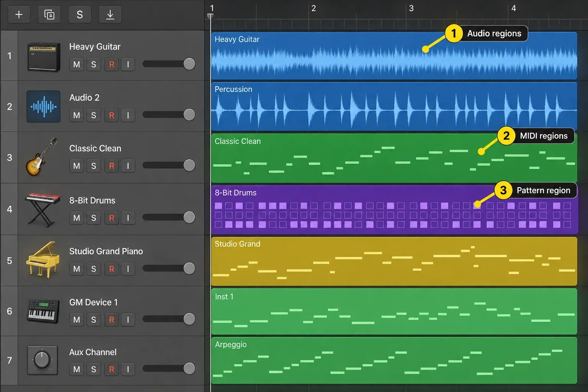Select the Audio 2 waveform icon
The width and height of the screenshot is (588, 392).
coord(43,106)
